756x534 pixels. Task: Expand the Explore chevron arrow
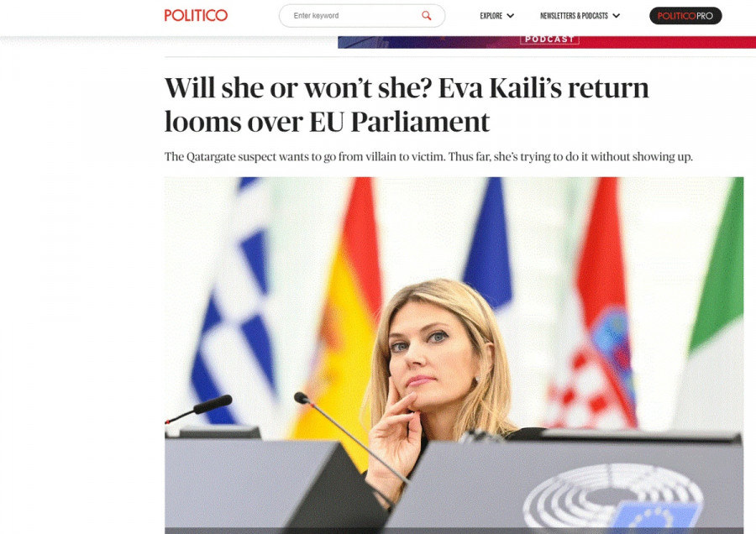tap(511, 16)
